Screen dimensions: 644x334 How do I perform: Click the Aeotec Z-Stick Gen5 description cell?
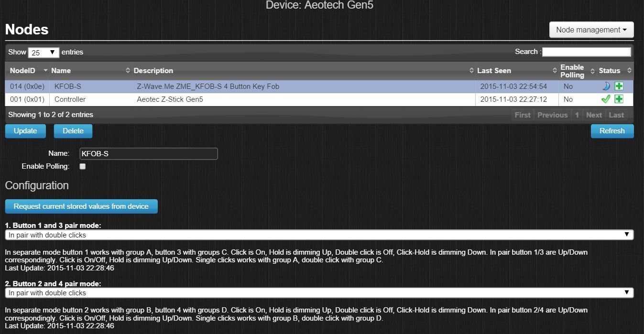(304, 99)
